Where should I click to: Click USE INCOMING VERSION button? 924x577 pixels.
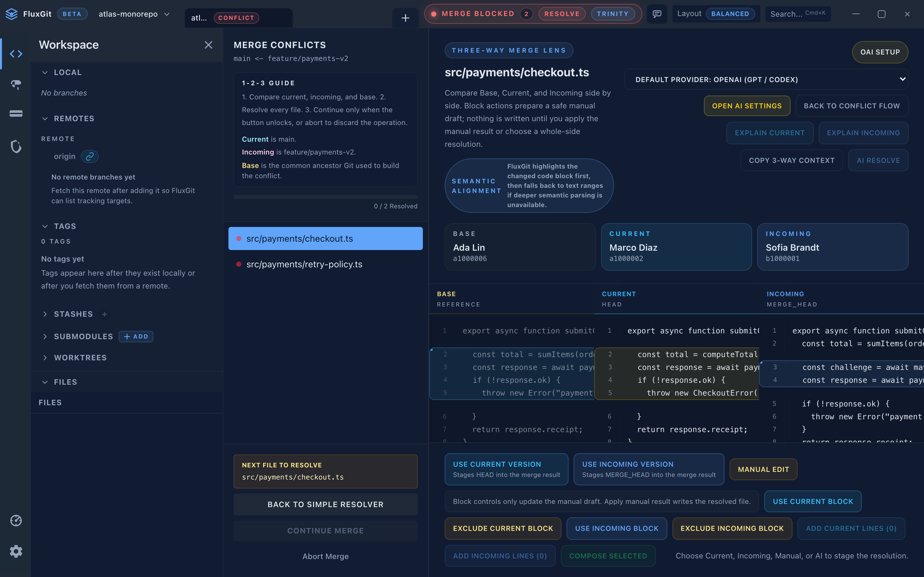(648, 469)
